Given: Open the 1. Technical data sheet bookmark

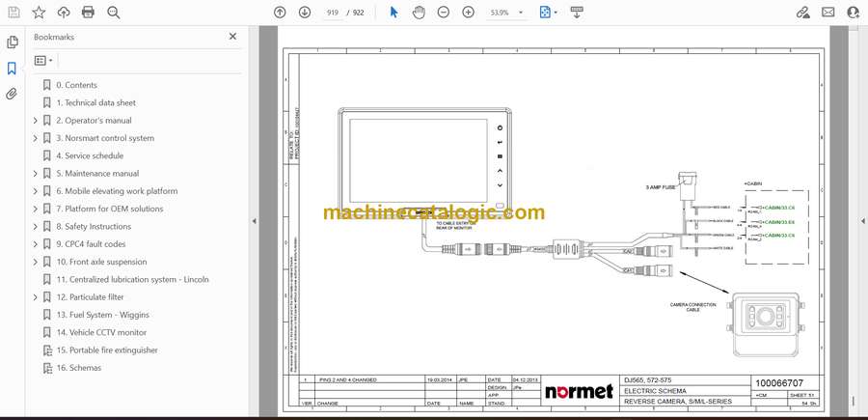Looking at the screenshot, I should click(95, 103).
